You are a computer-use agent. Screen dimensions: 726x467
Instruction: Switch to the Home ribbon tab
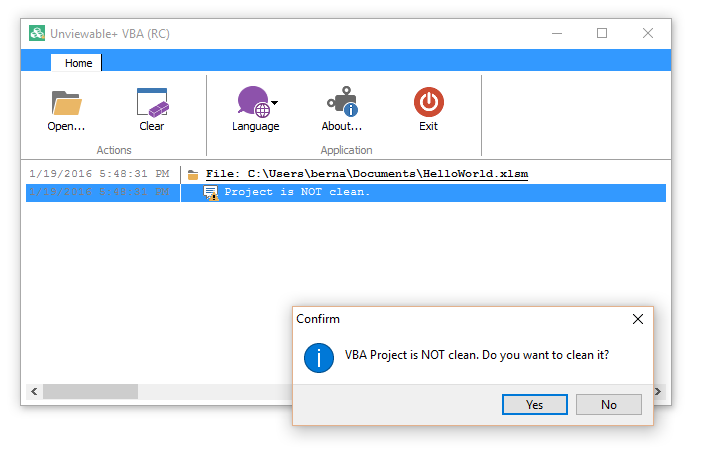[x=78, y=63]
